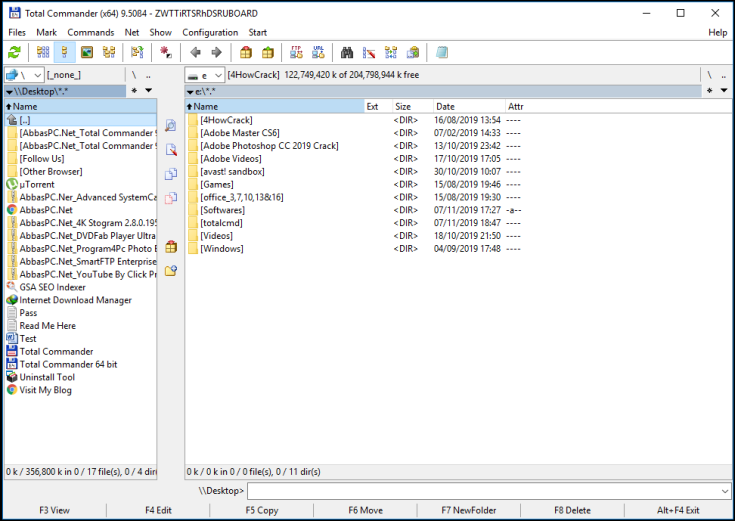Click the green Reread source refresh icon

click(15, 52)
